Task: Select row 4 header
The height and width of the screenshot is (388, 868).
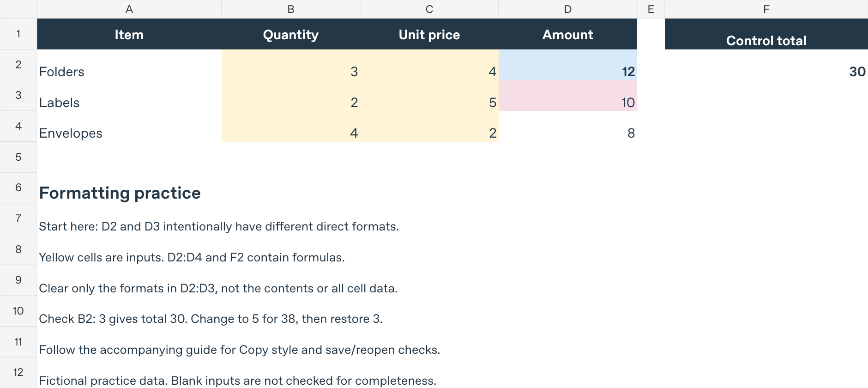Action: 18,126
